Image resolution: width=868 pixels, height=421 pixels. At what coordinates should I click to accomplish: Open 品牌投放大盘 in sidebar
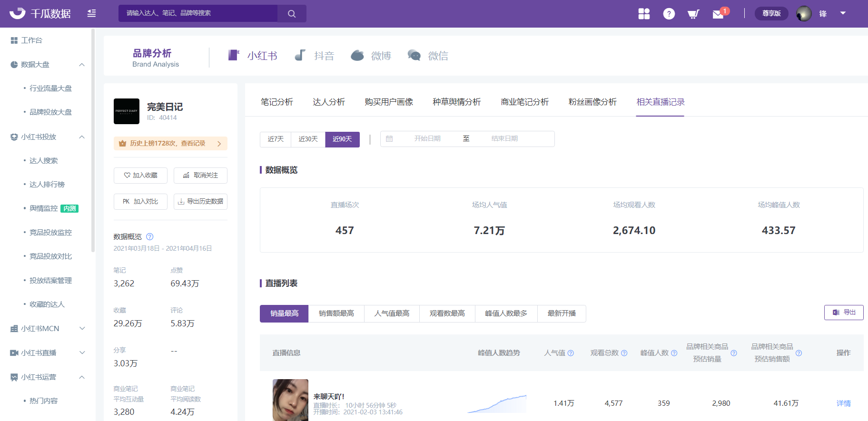click(50, 112)
